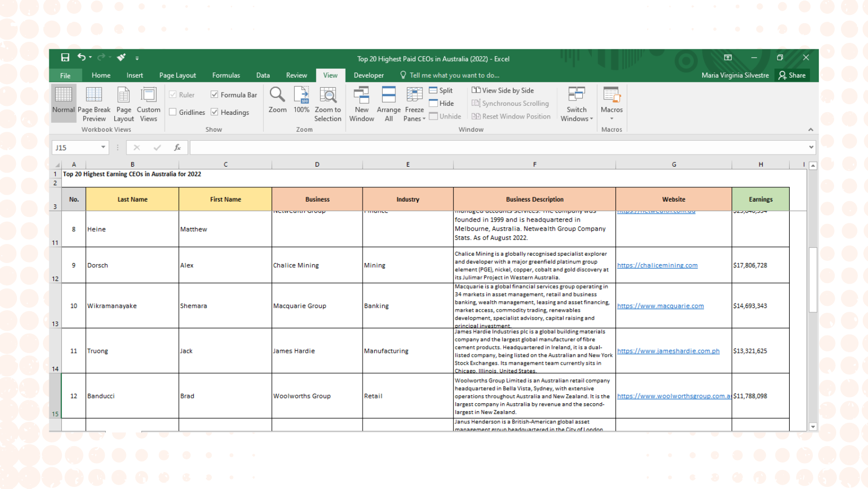The width and height of the screenshot is (868, 489).
Task: Open the Formulas tab
Action: 226,75
